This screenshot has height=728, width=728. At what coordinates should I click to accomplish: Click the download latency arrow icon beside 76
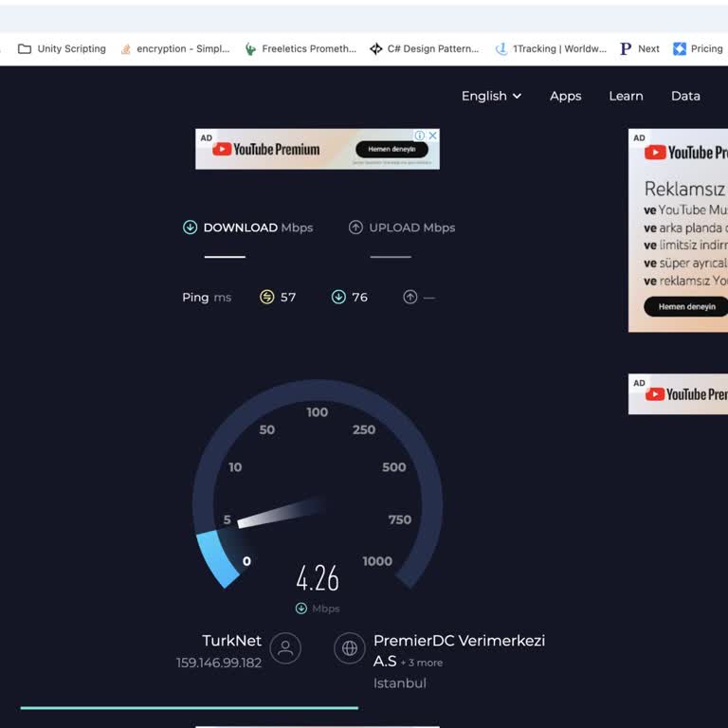[338, 297]
